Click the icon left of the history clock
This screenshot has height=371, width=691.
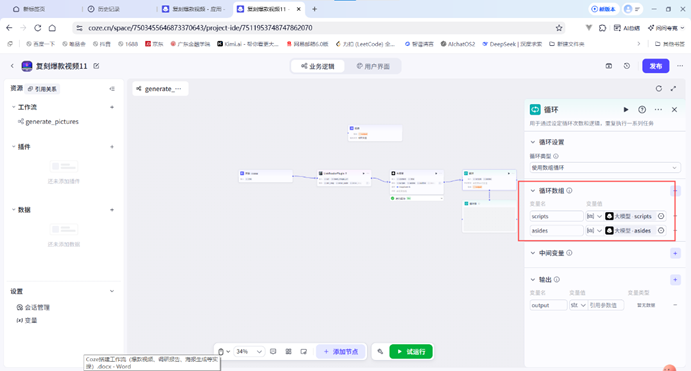[609, 66]
